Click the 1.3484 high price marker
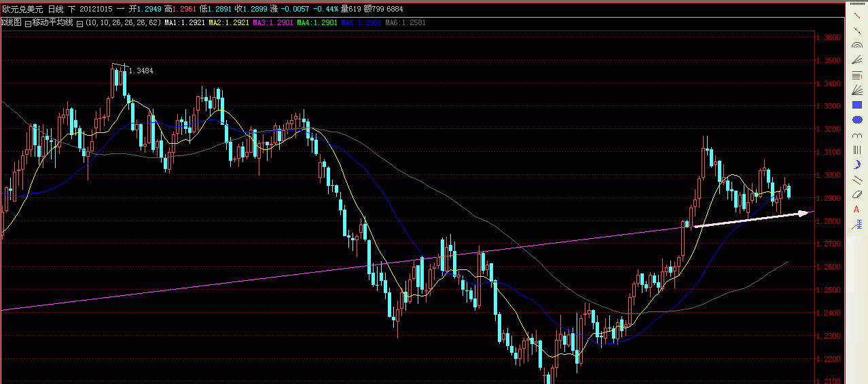Image resolution: width=868 pixels, height=384 pixels. click(x=141, y=71)
